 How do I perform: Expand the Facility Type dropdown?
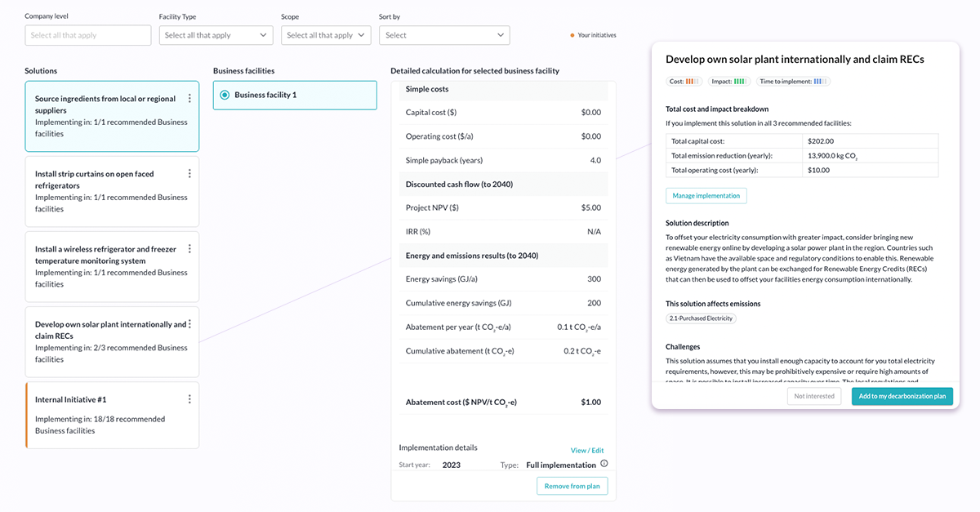(216, 35)
